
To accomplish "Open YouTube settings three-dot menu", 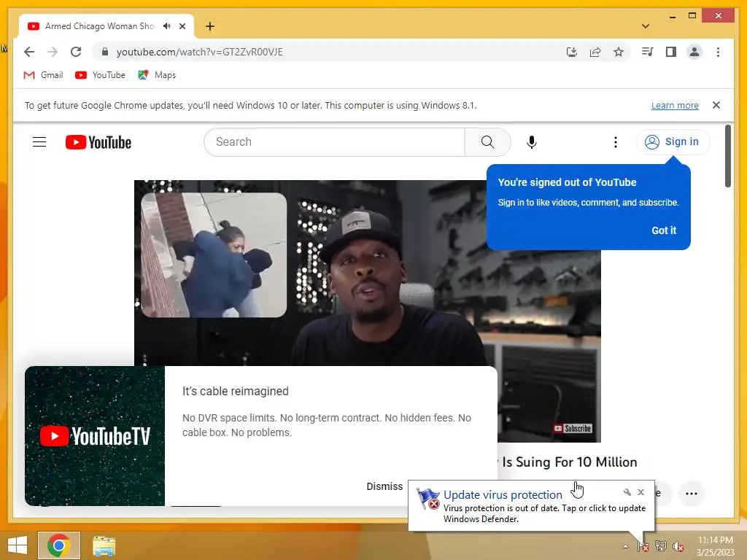I will click(x=616, y=142).
